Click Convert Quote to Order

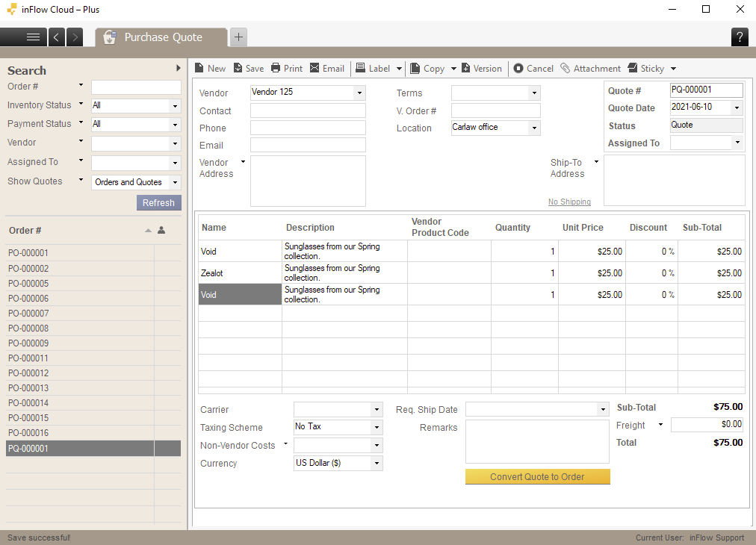pos(537,476)
